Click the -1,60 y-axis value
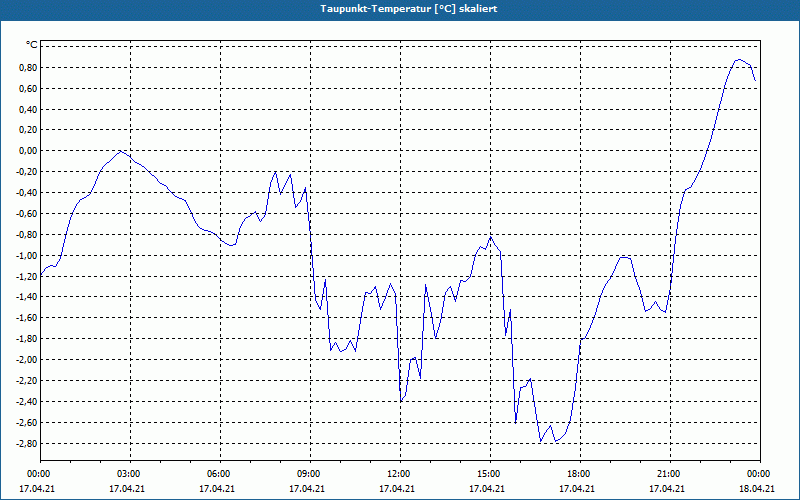 (27, 318)
